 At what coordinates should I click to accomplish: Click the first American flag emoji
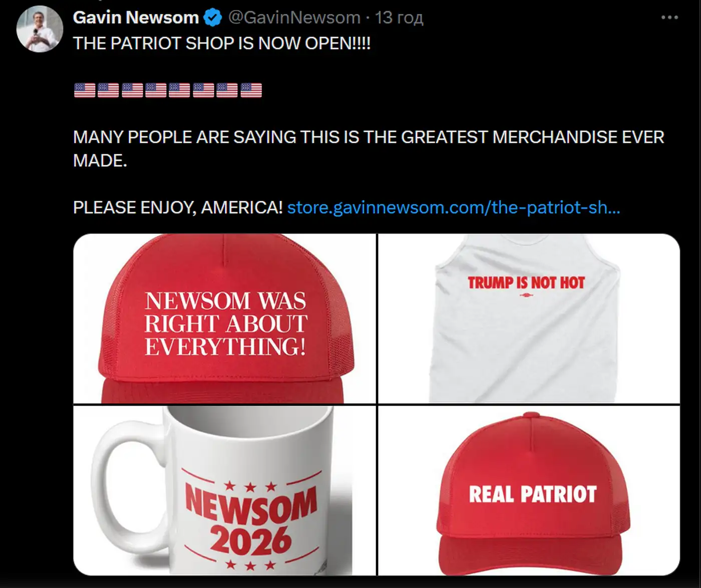coord(85,90)
